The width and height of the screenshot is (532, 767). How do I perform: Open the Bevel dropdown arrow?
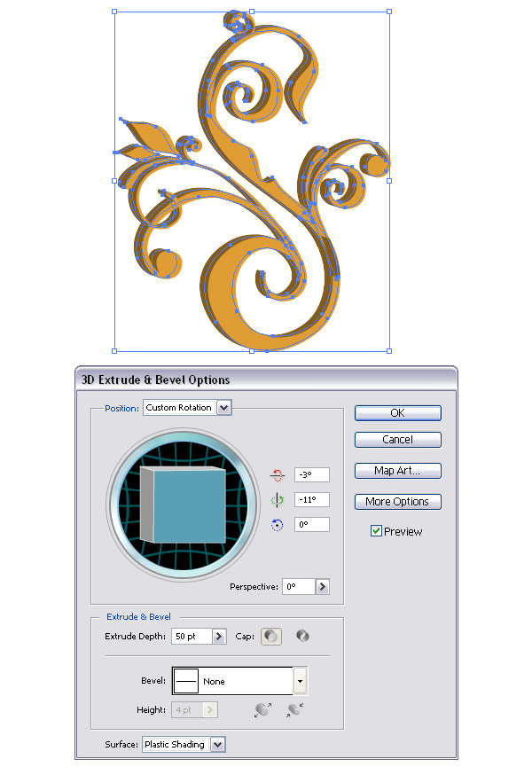click(x=301, y=681)
